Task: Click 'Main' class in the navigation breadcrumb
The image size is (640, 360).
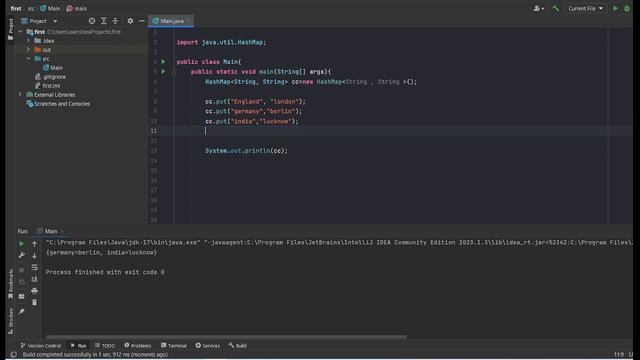Action: pyautogui.click(x=50, y=8)
